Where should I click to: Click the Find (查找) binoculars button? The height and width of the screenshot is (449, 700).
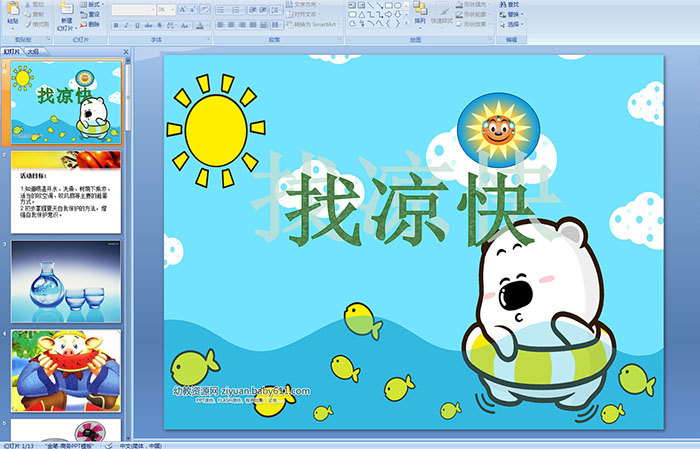point(509,4)
